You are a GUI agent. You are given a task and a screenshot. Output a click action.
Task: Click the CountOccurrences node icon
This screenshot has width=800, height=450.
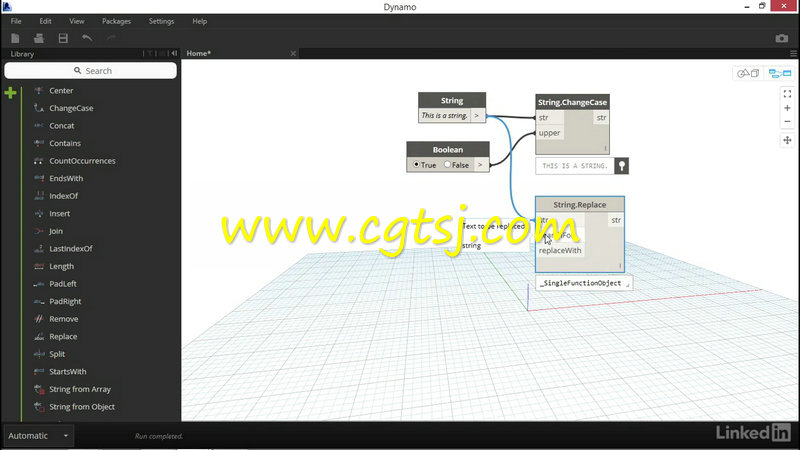point(39,161)
